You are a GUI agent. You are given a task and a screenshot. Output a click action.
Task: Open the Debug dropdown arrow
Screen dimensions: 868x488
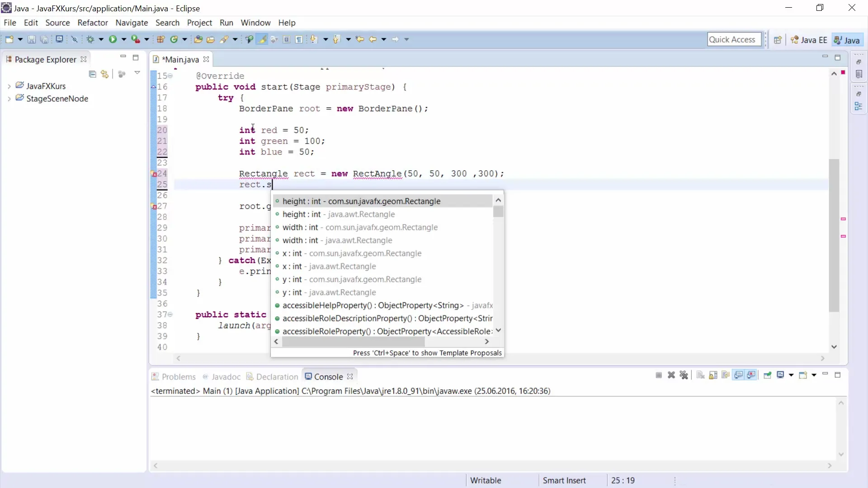click(x=101, y=40)
